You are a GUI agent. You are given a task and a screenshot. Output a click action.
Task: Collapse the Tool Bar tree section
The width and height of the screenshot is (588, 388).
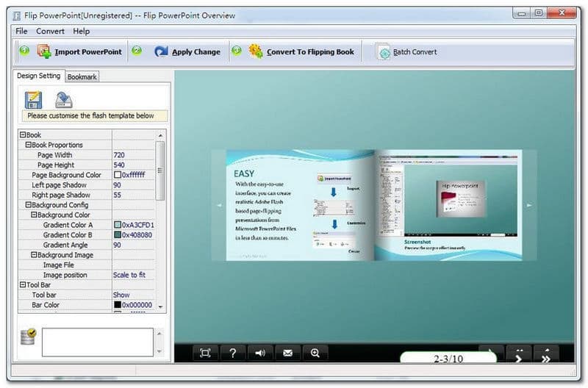click(22, 284)
